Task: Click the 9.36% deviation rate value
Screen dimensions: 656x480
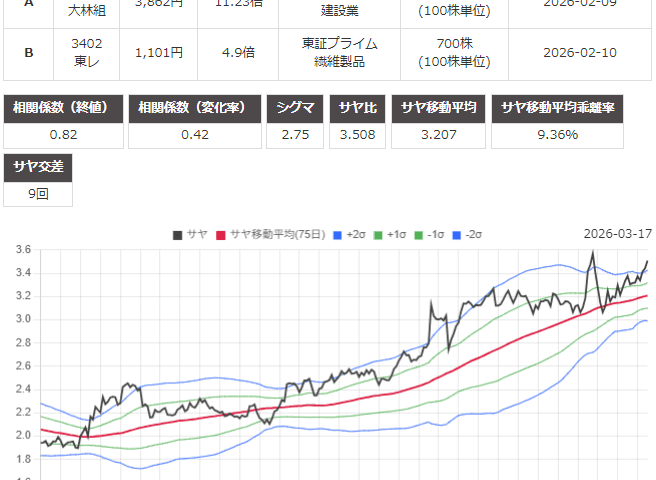Action: 570,135
